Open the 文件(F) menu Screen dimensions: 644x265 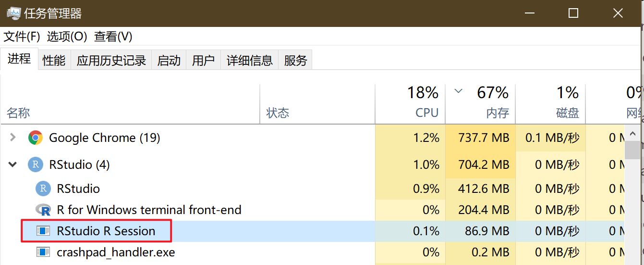point(22,37)
